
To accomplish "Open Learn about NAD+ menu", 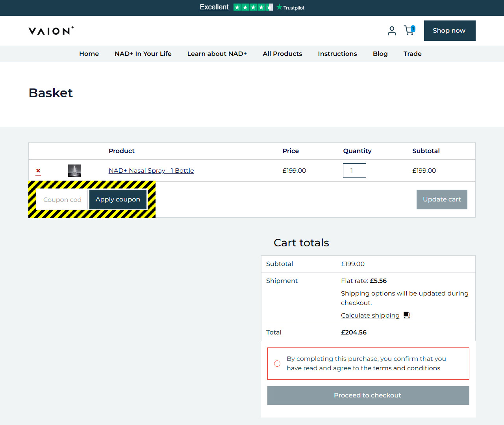I will click(217, 54).
